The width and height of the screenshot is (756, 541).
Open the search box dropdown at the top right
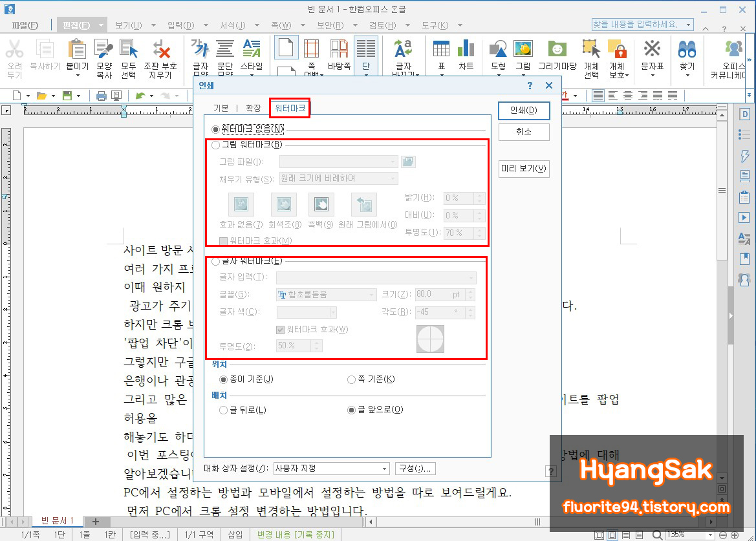click(689, 24)
